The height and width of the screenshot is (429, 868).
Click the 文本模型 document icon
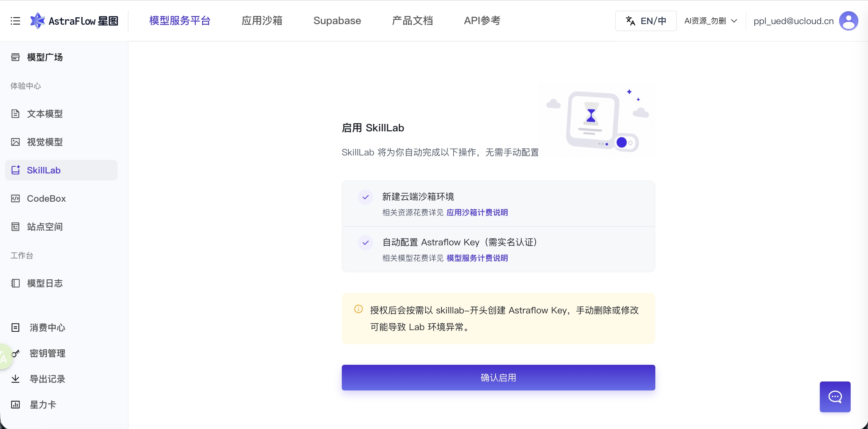click(15, 114)
